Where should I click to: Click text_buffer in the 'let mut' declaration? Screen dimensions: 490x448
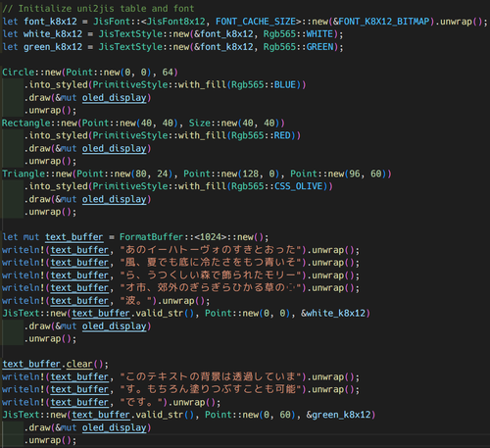[74, 237]
